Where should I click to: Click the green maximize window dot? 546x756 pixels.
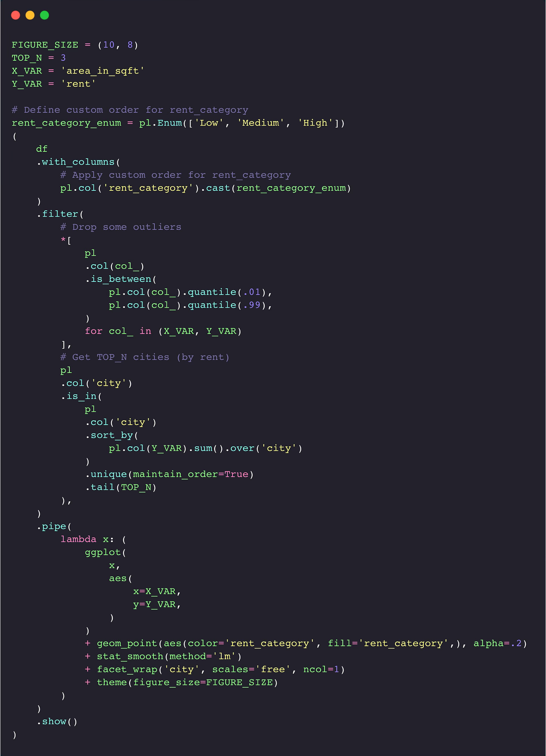click(x=45, y=15)
